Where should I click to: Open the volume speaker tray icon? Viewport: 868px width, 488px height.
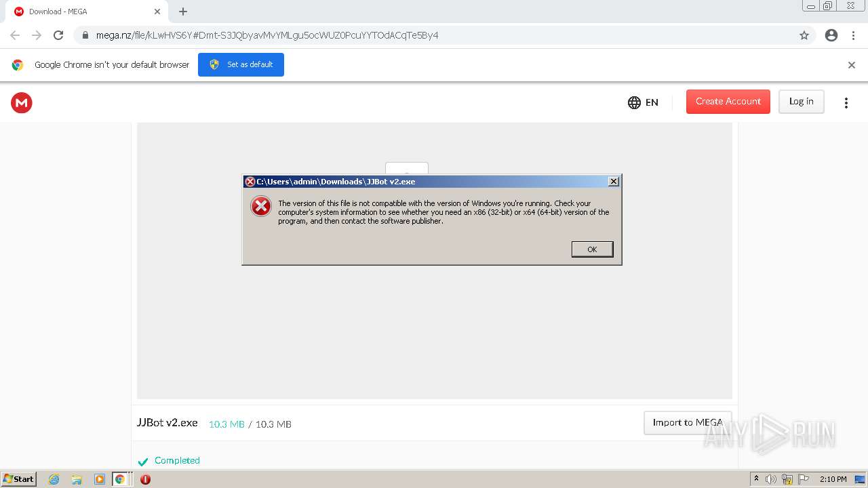pos(771,479)
